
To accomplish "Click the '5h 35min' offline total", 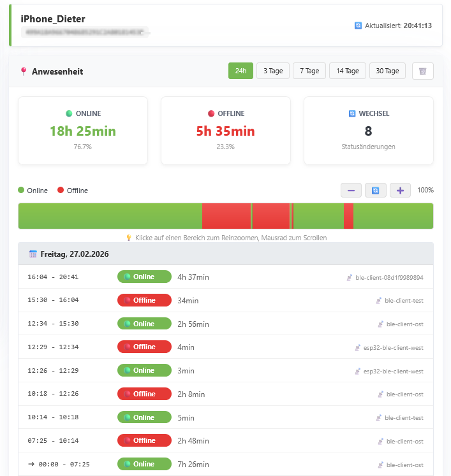I will coord(226,131).
